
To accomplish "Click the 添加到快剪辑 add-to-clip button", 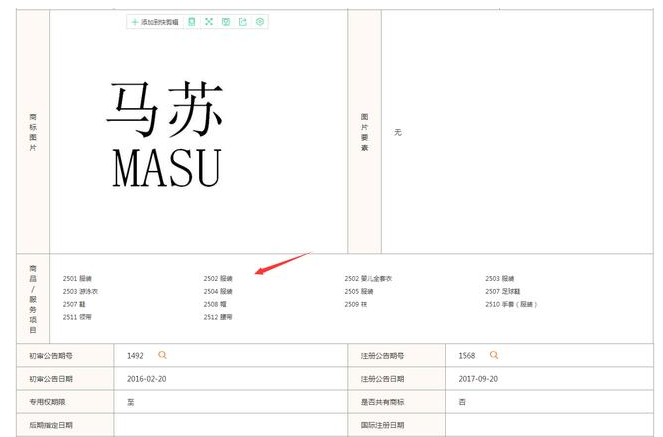I will coord(155,22).
